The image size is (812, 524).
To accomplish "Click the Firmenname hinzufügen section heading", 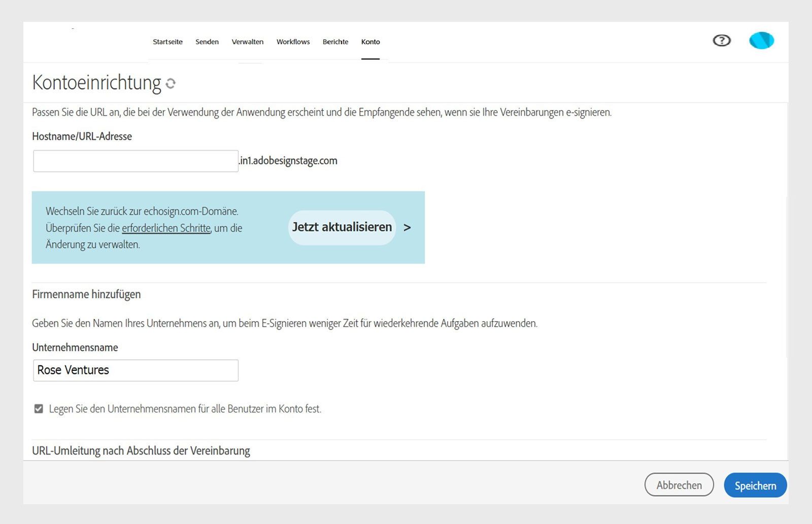I will [86, 294].
